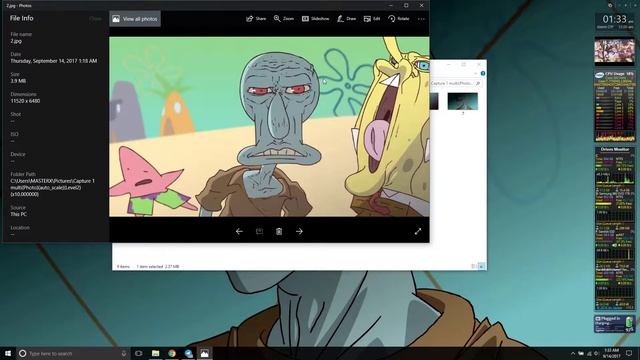Open Action Center notification icon
640x360 pixels.
[629, 353]
